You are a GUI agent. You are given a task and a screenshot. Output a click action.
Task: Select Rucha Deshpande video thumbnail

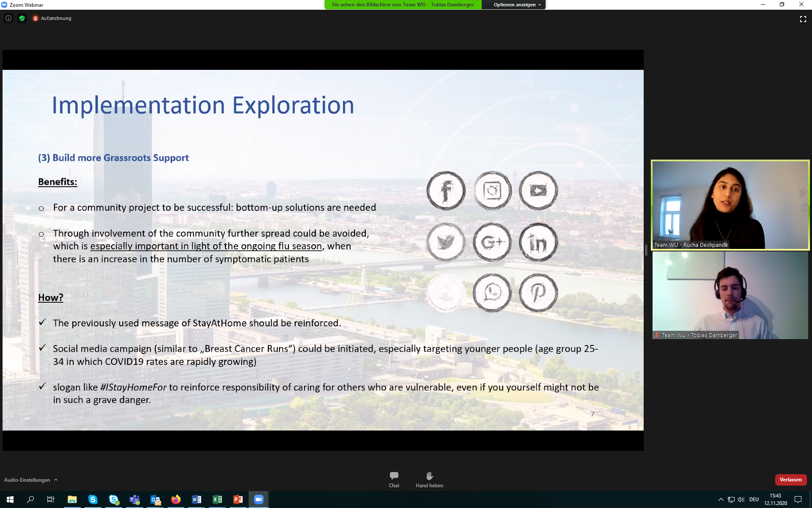pyautogui.click(x=730, y=205)
